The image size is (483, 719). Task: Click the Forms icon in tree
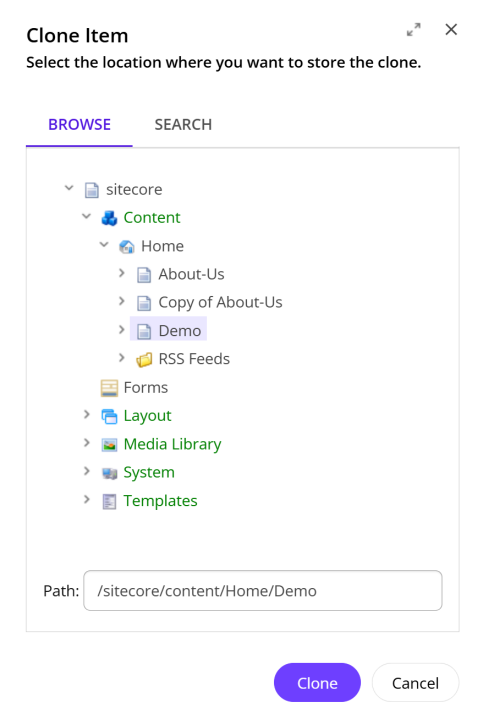[109, 388]
